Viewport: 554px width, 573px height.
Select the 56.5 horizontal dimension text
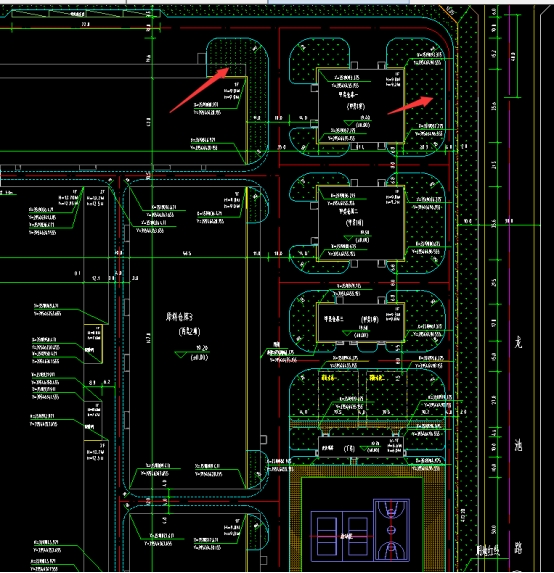pyautogui.click(x=186, y=253)
